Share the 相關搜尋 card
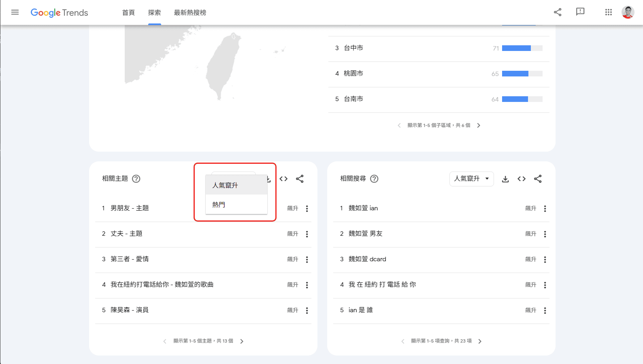The height and width of the screenshot is (364, 643). pos(538,179)
